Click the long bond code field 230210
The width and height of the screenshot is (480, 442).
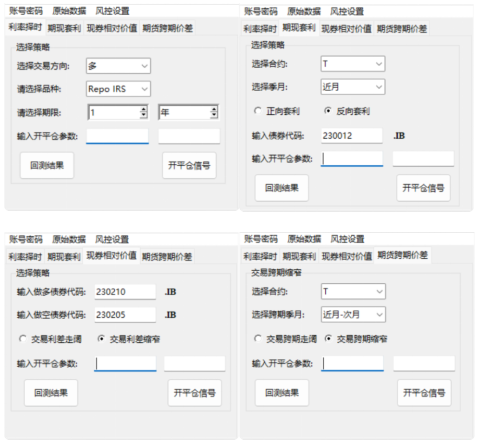[x=125, y=292]
